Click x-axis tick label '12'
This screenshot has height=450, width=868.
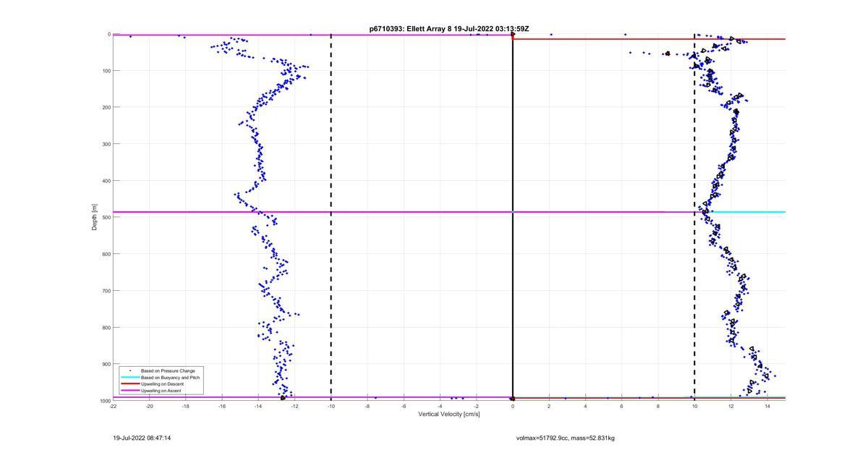click(731, 406)
